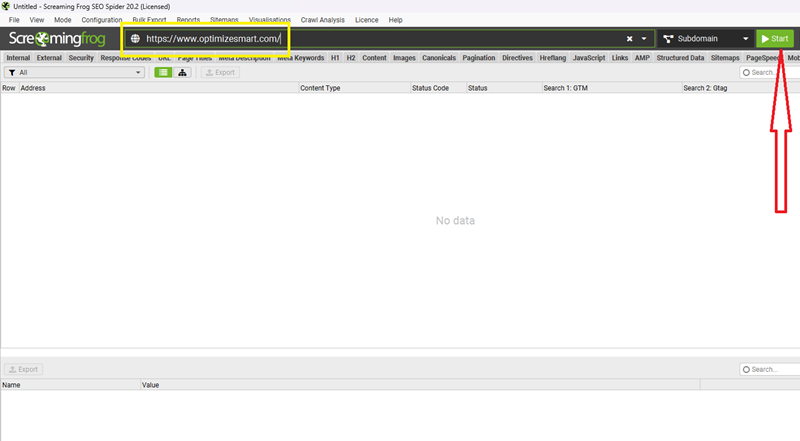Screen dimensions: 800x441
Task: Switch to the Links tab
Action: (620, 58)
